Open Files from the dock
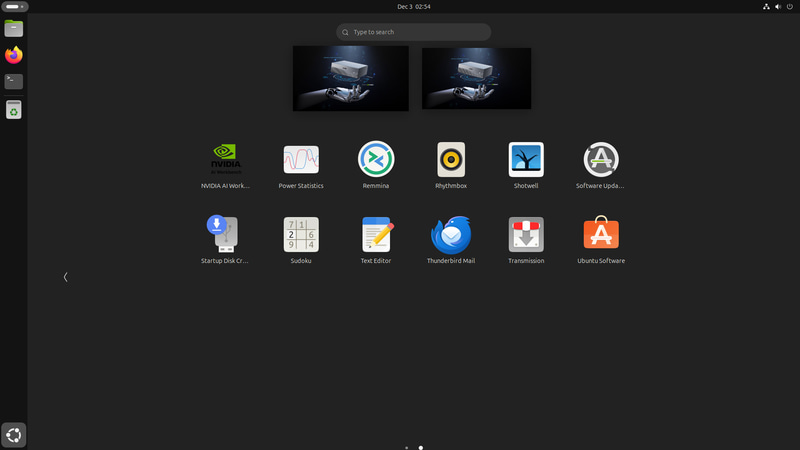The image size is (800, 450). tap(14, 29)
